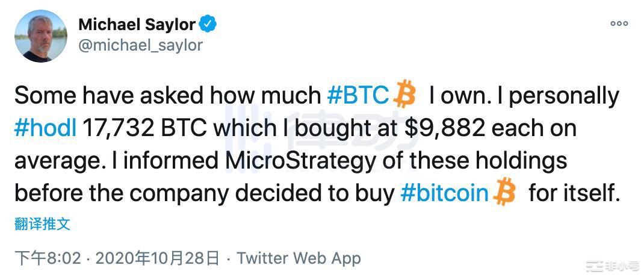Click the Michael Saylor display name
Image resolution: width=644 pixels, height=277 pixels.
137,25
